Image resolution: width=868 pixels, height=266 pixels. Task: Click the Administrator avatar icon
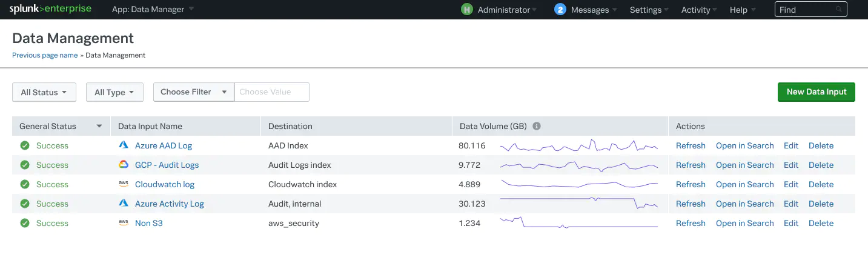(466, 10)
